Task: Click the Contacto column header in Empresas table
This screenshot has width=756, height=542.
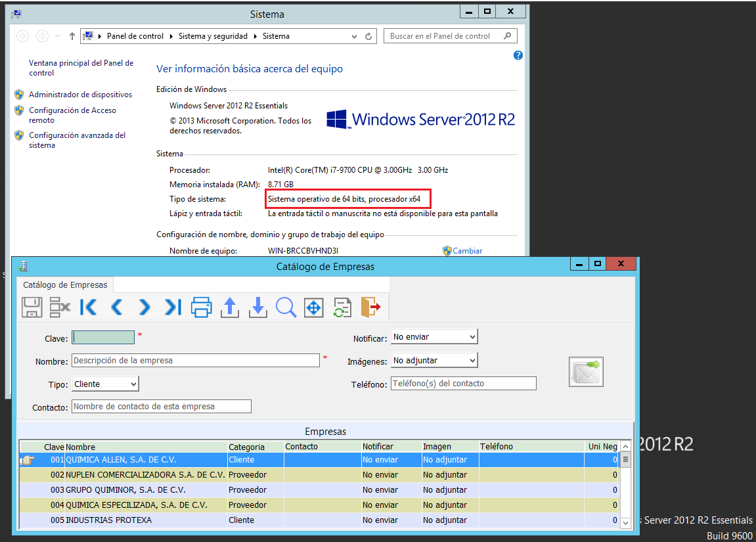Action: [x=322, y=447]
